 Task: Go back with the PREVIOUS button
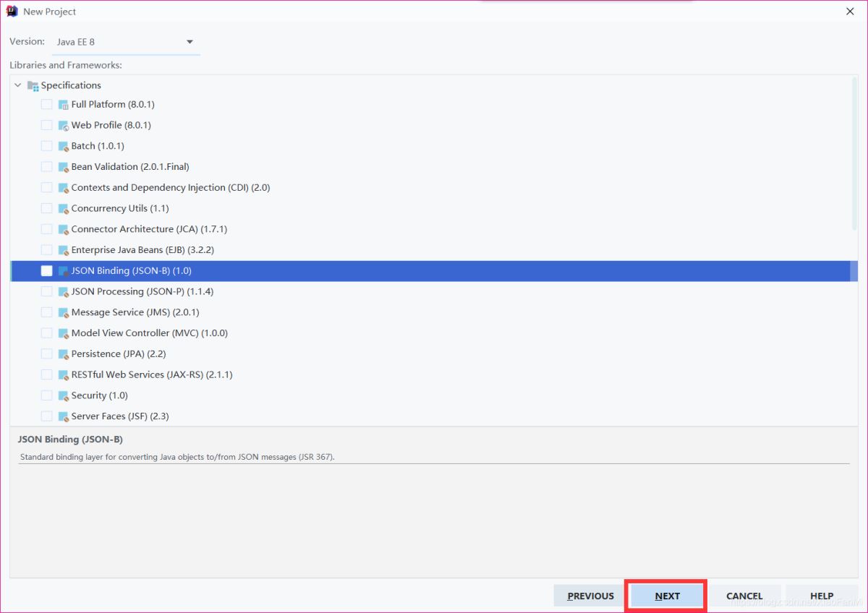[x=590, y=596]
